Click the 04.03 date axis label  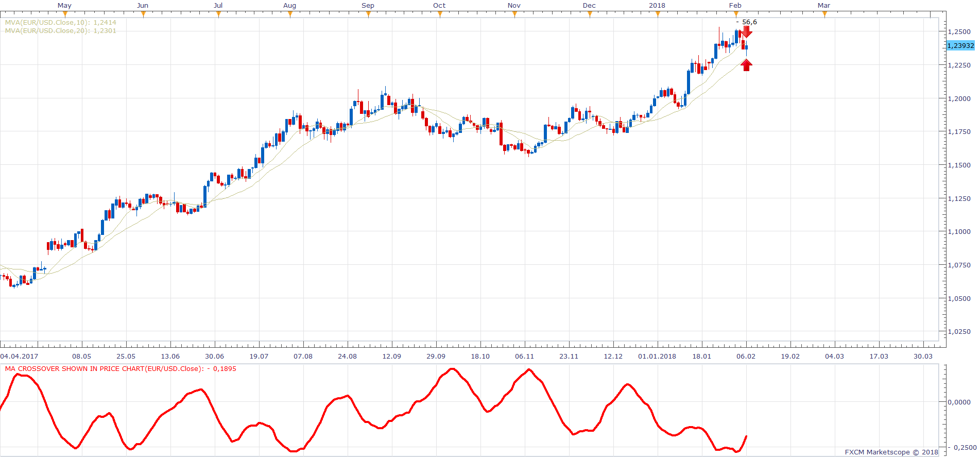click(x=834, y=357)
